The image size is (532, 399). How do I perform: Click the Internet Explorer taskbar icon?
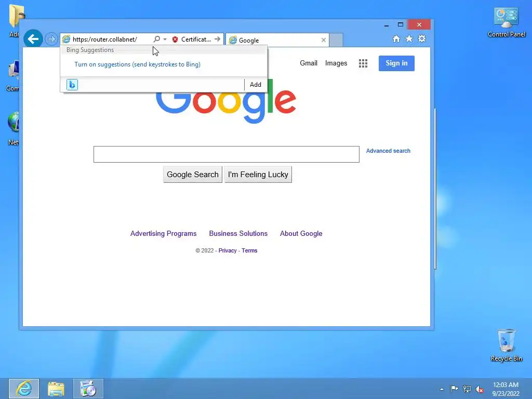[24, 389]
